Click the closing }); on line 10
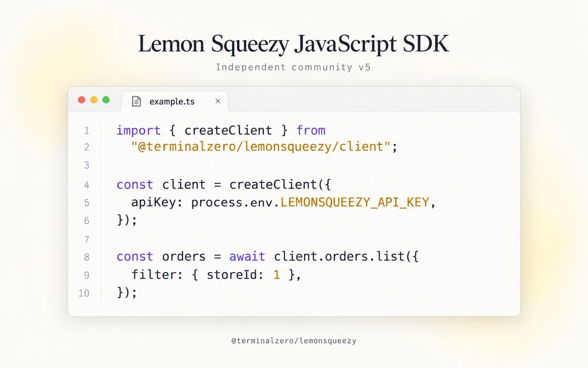The image size is (588, 368). (127, 293)
